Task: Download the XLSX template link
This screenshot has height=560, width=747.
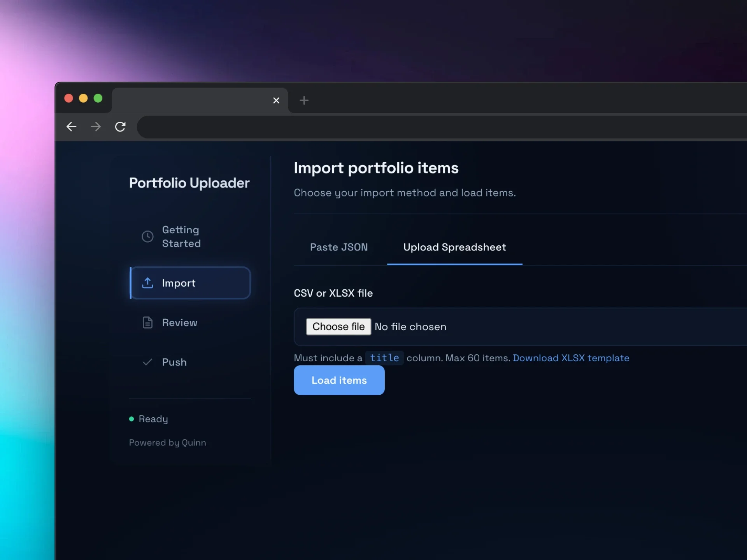Action: tap(571, 358)
